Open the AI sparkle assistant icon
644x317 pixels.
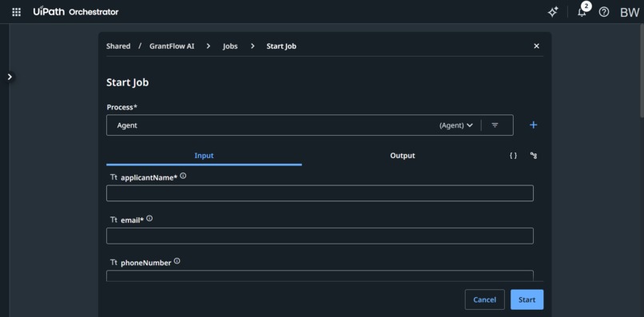(x=553, y=12)
